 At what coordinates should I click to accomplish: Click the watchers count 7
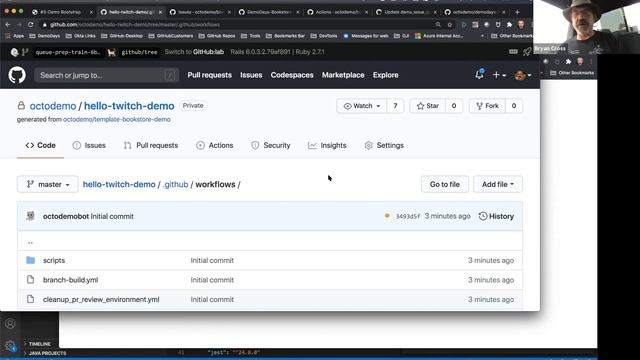pyautogui.click(x=395, y=106)
